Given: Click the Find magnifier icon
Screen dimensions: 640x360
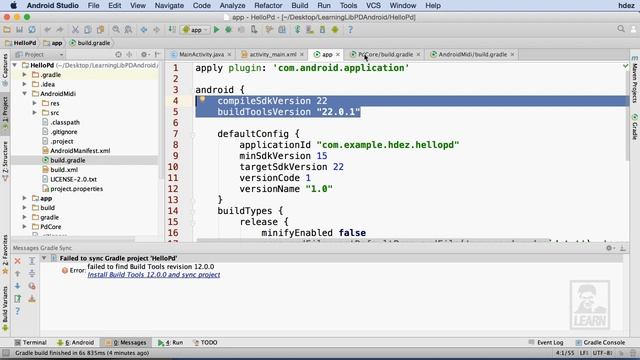Looking at the screenshot, I should pos(116,29).
